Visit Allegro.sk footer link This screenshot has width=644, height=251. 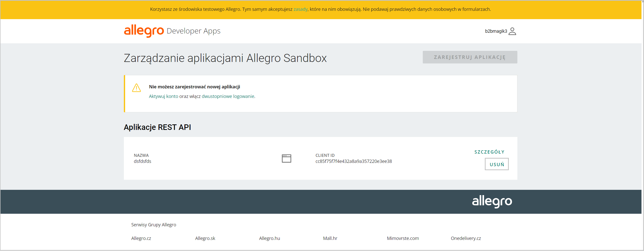point(205,238)
